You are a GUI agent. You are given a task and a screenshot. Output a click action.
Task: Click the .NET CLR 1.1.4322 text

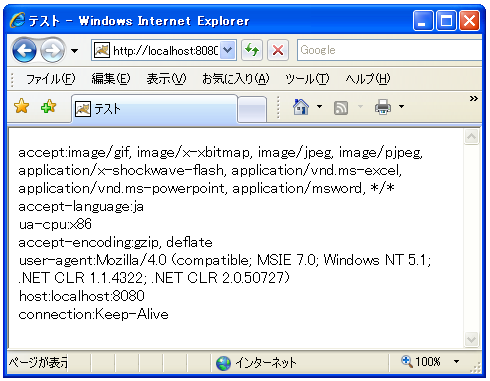coord(82,278)
